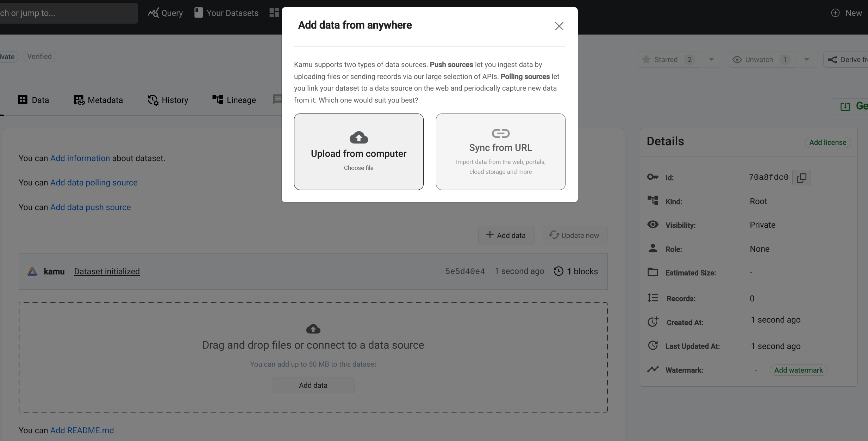This screenshot has height=441, width=868.
Task: Click the kamu logo avatar in commit row
Action: 32,271
